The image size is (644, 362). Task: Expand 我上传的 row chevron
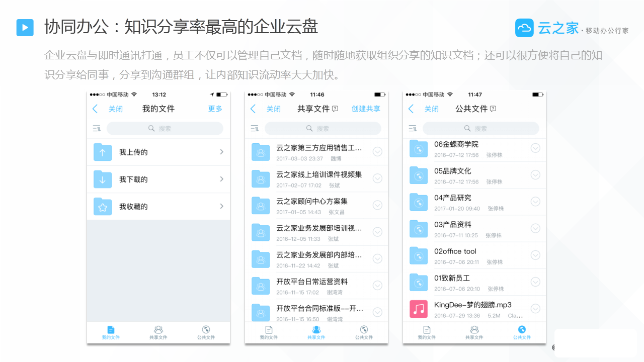(222, 152)
